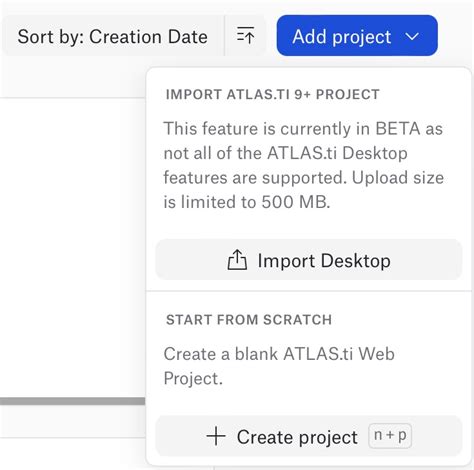474x470 pixels.
Task: Click the Start From Scratch section heading
Action: (249, 320)
